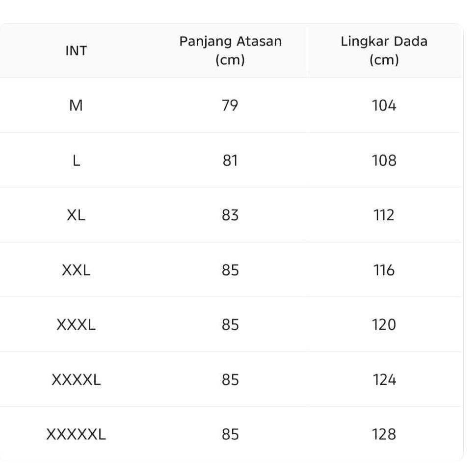This screenshot has height=476, width=476.
Task: Select chest measurement 108
Action: pos(384,160)
